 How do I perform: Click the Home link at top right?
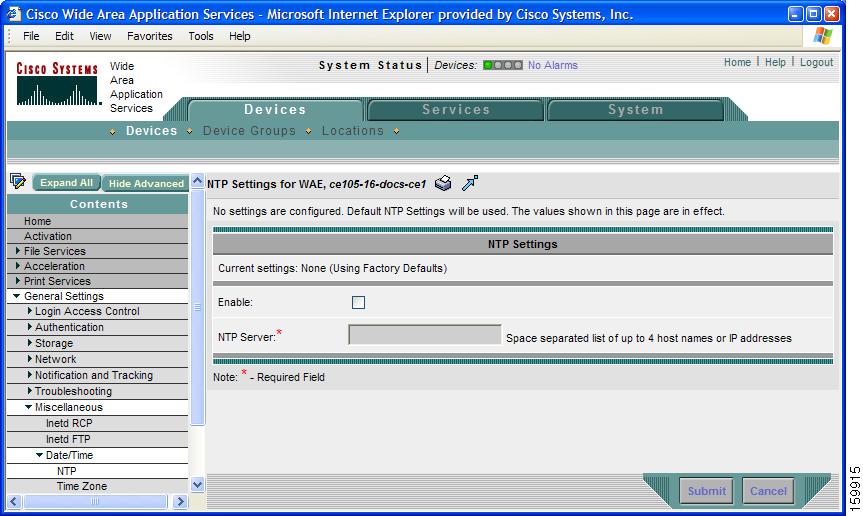pos(737,62)
